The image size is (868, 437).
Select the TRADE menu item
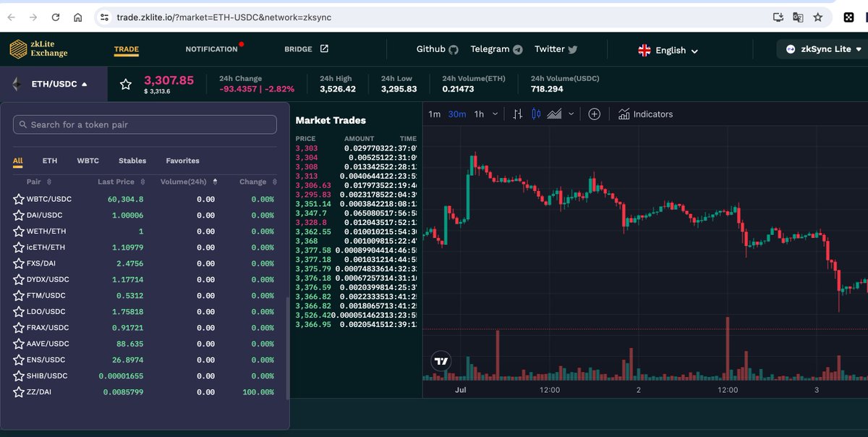(126, 50)
